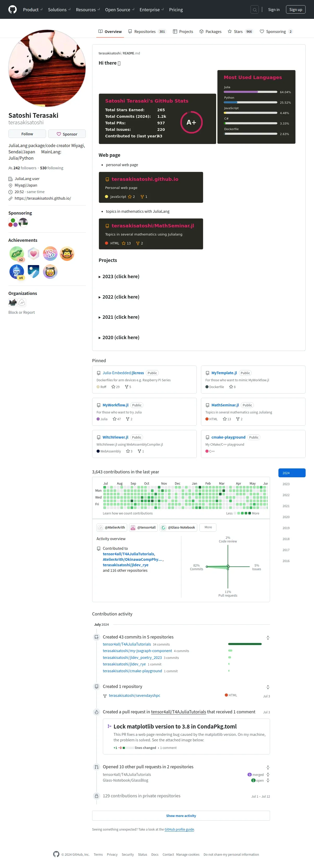Open the Open Source dropdown menu

(x=120, y=10)
